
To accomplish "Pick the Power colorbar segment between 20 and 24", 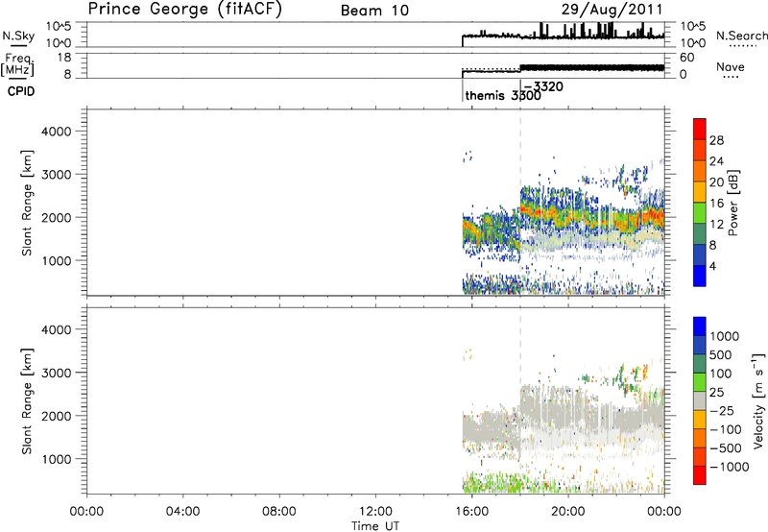I will [x=700, y=171].
